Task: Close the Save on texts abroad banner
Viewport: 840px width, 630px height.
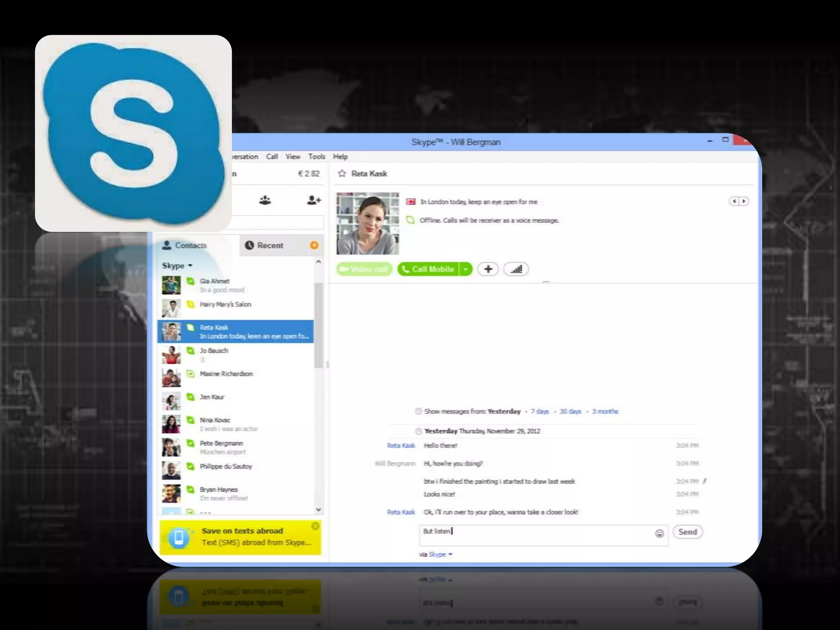Action: pyautogui.click(x=315, y=526)
